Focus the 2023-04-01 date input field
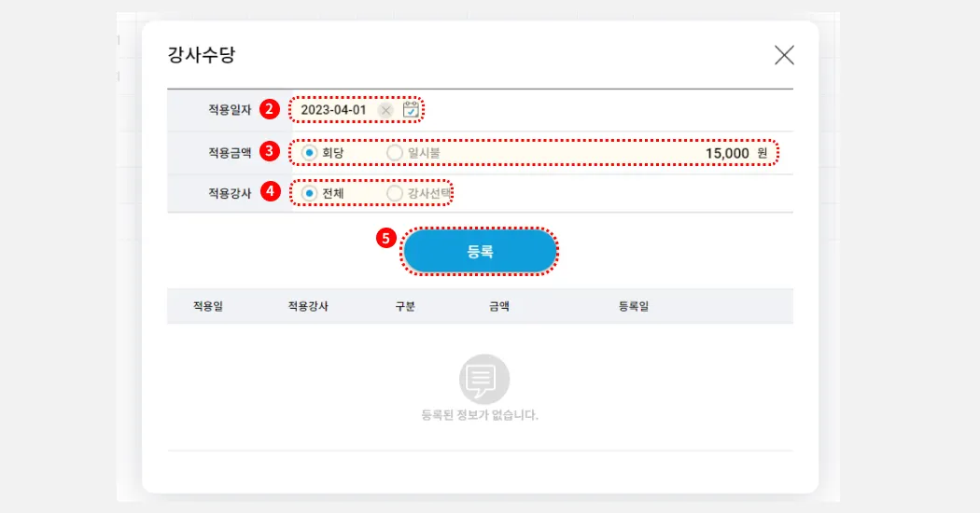980x513 pixels. click(x=334, y=110)
